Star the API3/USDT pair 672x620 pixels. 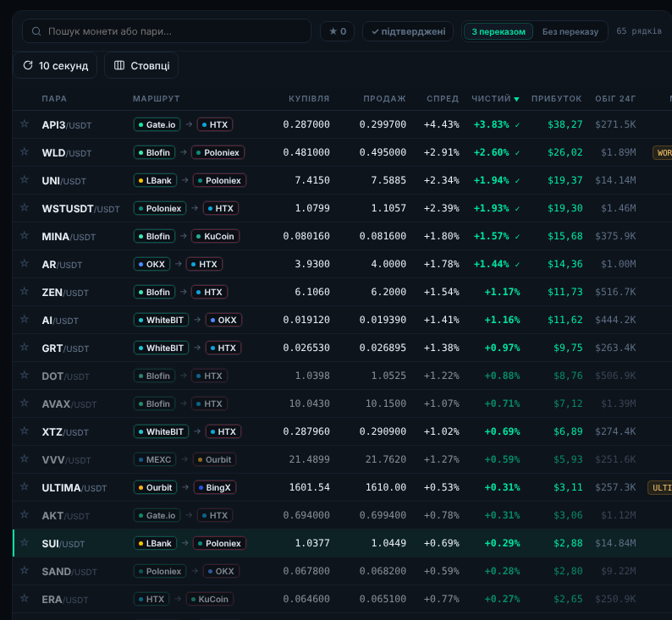pos(25,123)
